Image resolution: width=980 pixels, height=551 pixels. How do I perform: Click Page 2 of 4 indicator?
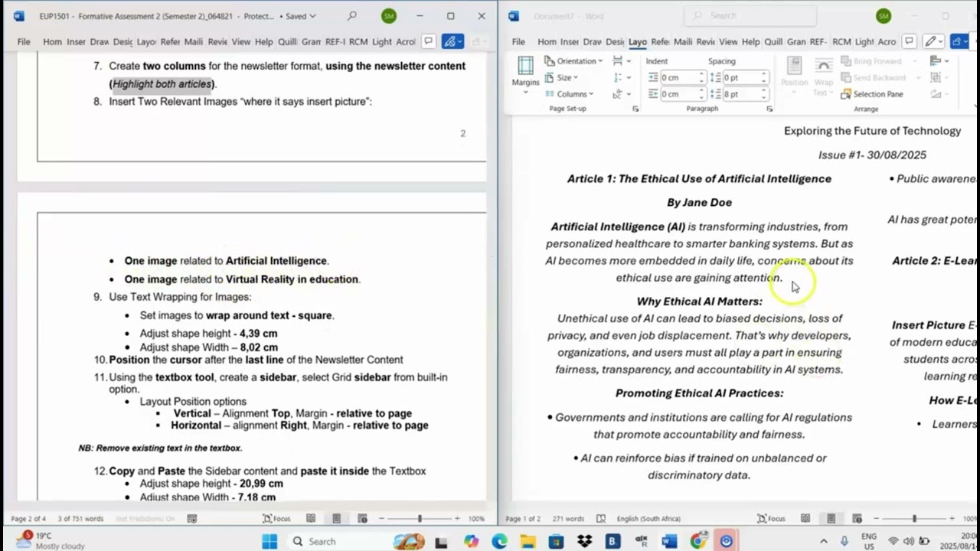(28, 518)
